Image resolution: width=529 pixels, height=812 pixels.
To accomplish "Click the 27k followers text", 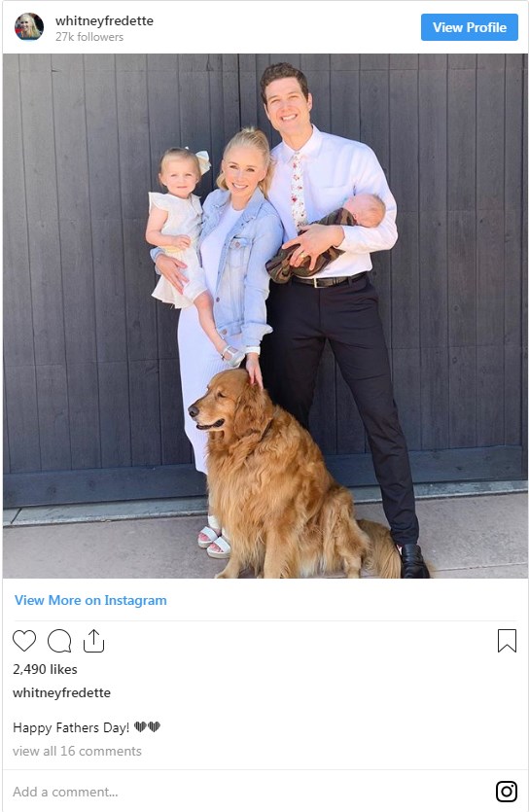I will click(x=89, y=37).
